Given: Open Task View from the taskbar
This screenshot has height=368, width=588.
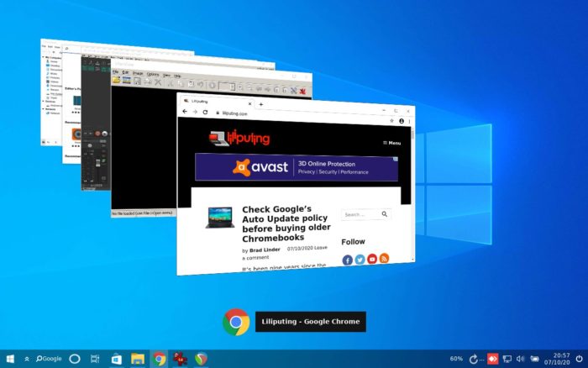Looking at the screenshot, I should pyautogui.click(x=95, y=359).
